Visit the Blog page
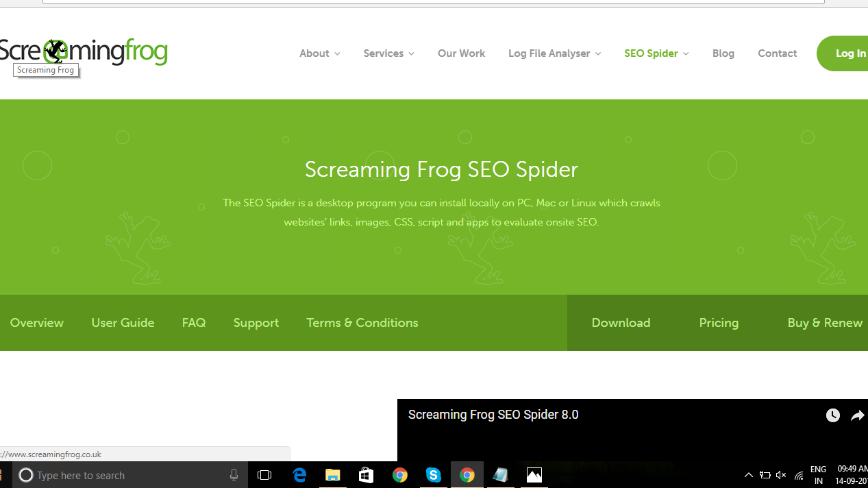The image size is (868, 488). tap(723, 53)
